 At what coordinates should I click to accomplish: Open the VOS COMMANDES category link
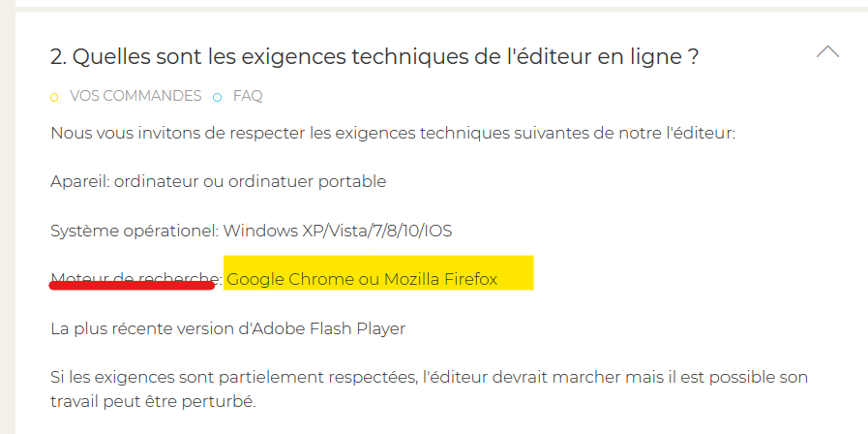135,96
